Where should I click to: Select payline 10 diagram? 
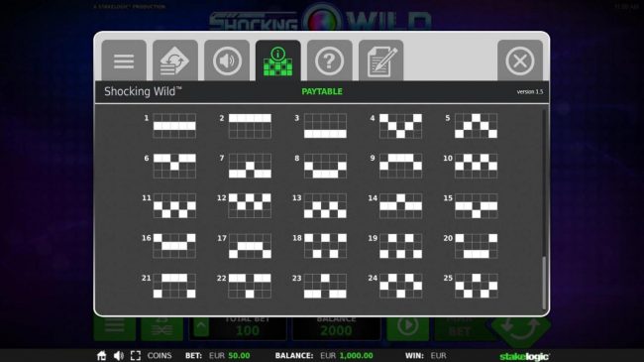(476, 166)
